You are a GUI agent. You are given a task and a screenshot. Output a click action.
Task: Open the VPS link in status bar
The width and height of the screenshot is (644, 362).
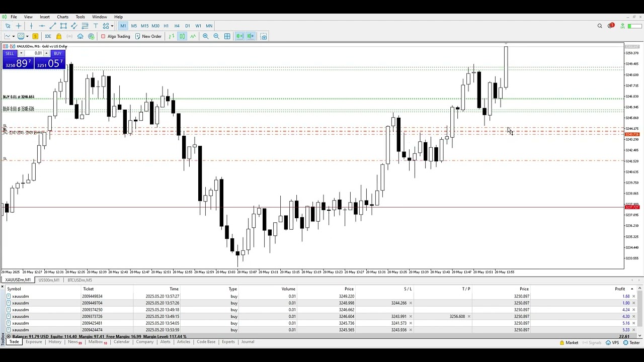[612, 343]
